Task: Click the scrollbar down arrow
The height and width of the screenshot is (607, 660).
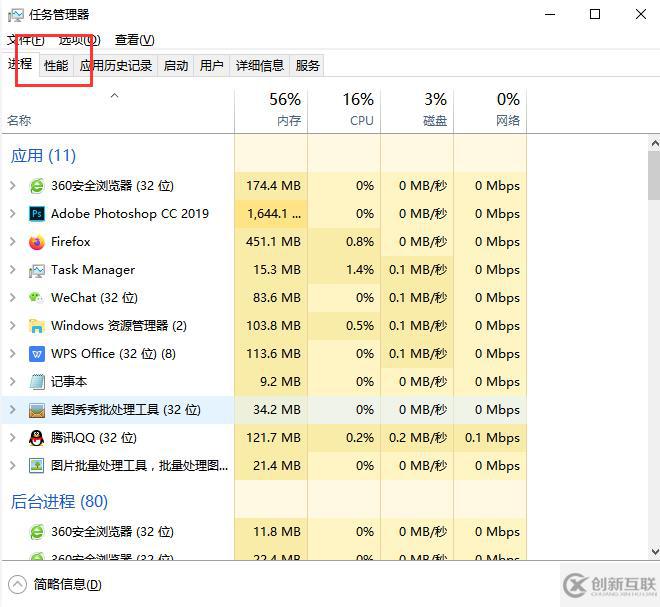Action: [x=655, y=551]
